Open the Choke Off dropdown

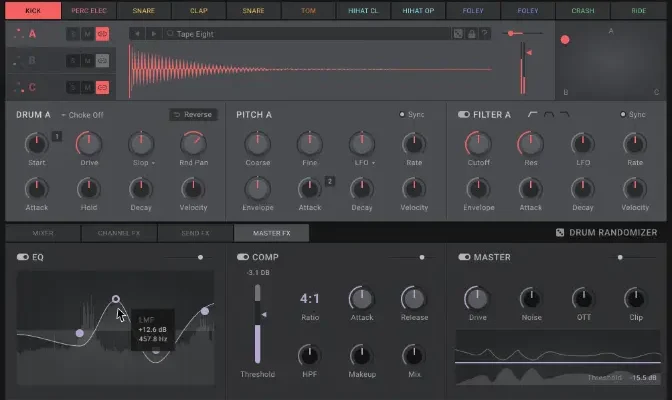(x=84, y=115)
